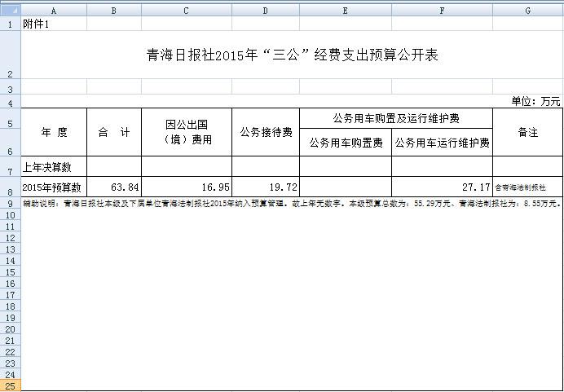Image resolution: width=564 pixels, height=392 pixels.
Task: Select row 8 header
Action: (11, 187)
